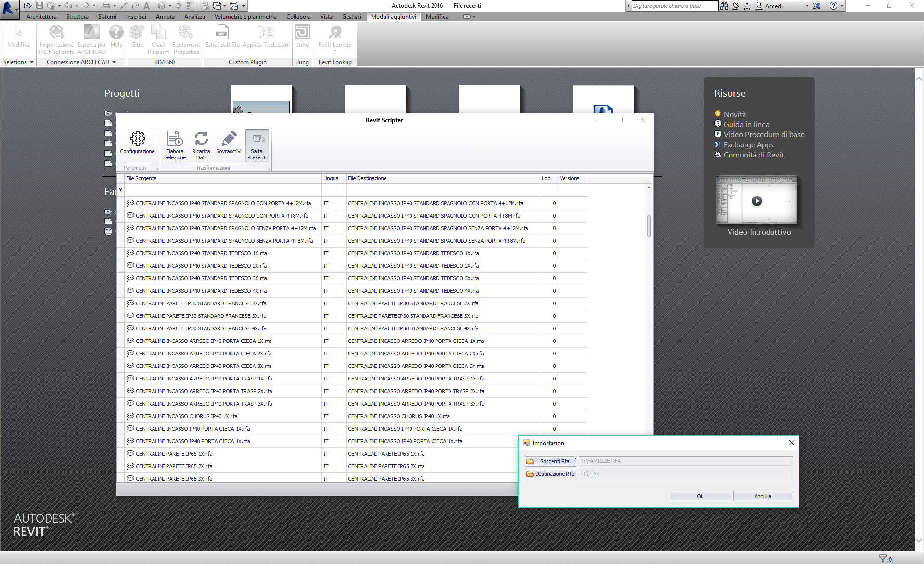Expand the Seleziona panel dropdown
The width and height of the screenshot is (924, 564).
[x=32, y=62]
